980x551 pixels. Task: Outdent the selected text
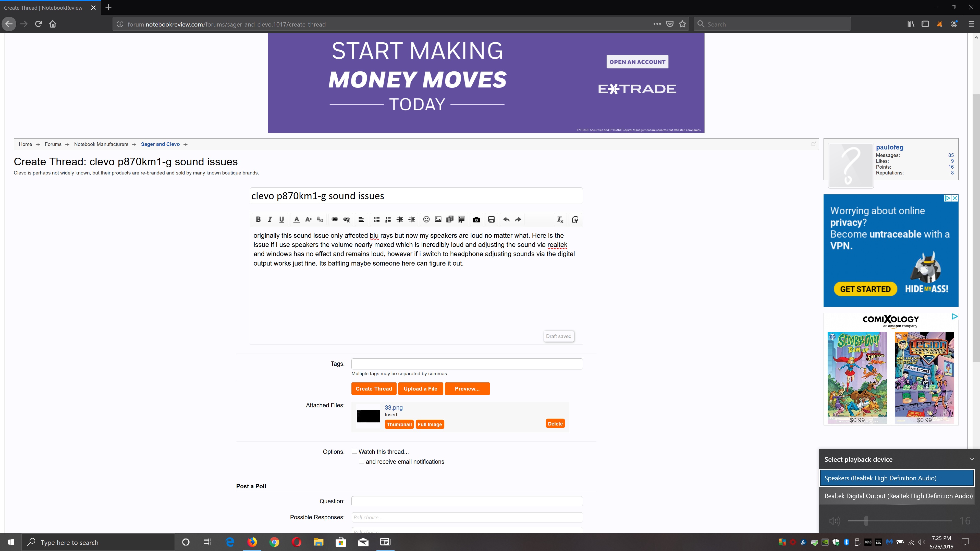point(400,219)
